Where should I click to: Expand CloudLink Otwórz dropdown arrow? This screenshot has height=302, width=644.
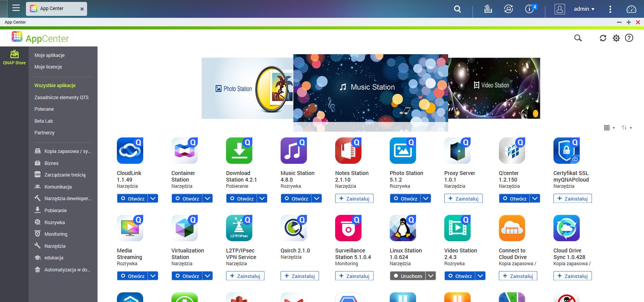153,199
